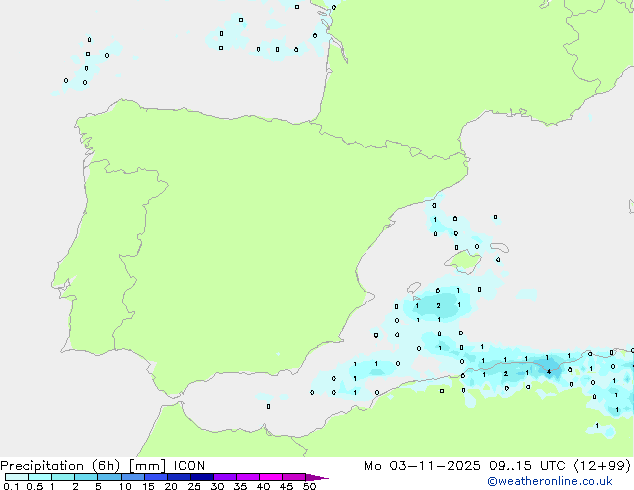This screenshot has width=634, height=490.
Task: Click the 0.5 to 1 mm legend swatch
Action: [x=40, y=477]
